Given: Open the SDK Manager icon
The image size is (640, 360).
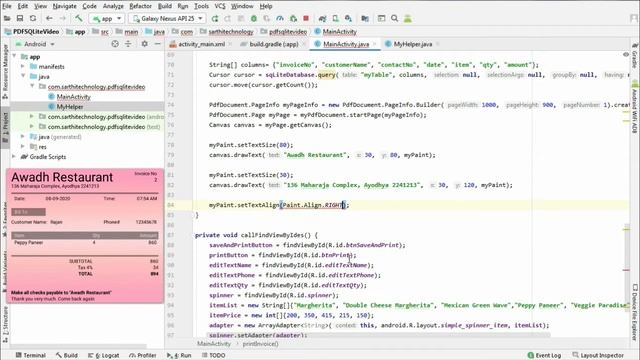Looking at the screenshot, I should (348, 18).
